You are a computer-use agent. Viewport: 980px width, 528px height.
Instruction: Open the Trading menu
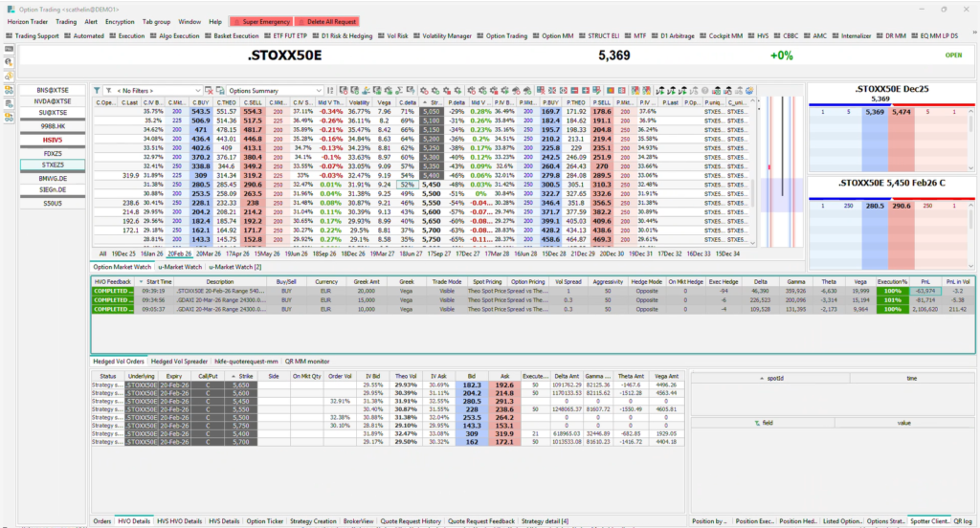pyautogui.click(x=66, y=22)
